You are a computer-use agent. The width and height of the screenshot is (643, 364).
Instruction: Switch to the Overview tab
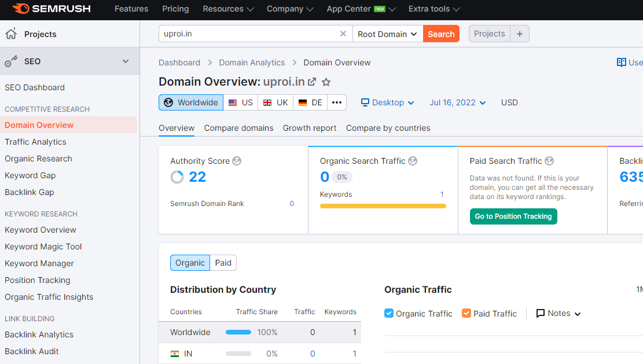coord(177,128)
